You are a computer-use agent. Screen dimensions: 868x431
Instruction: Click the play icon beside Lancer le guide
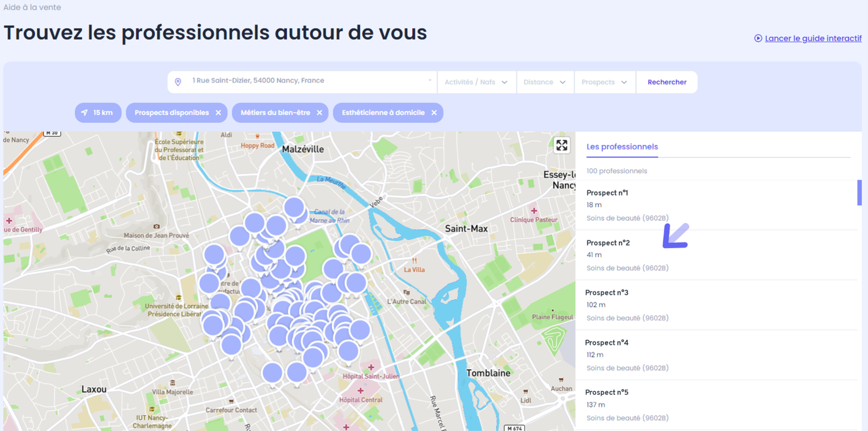pos(758,38)
